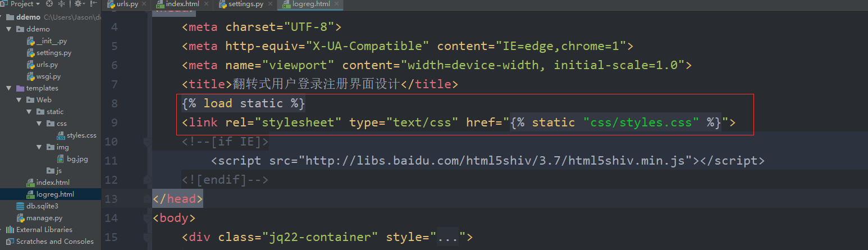868x250 pixels.
Task: Collapse the static folder
Action: [29, 112]
